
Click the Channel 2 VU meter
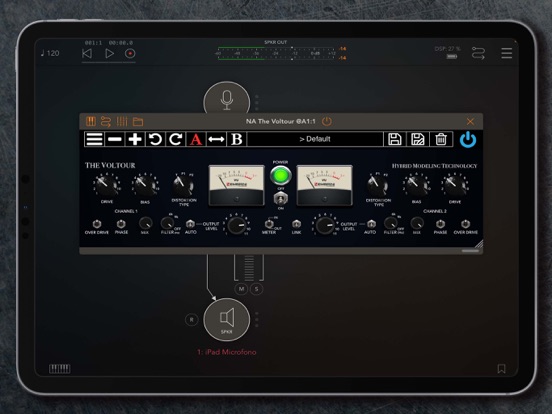click(x=325, y=185)
